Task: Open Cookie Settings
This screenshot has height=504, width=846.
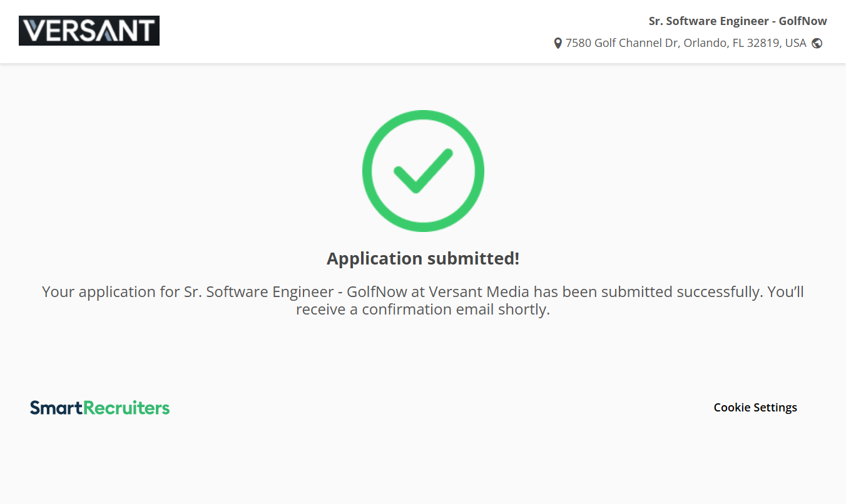Action: 755,408
